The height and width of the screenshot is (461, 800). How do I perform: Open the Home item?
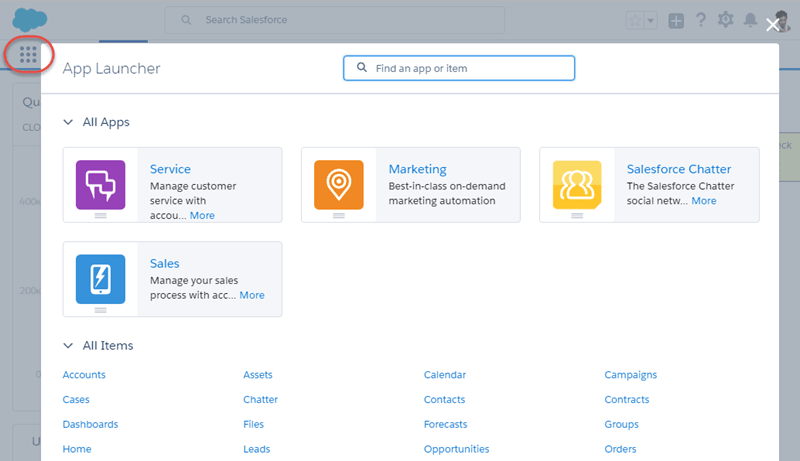pyautogui.click(x=77, y=449)
